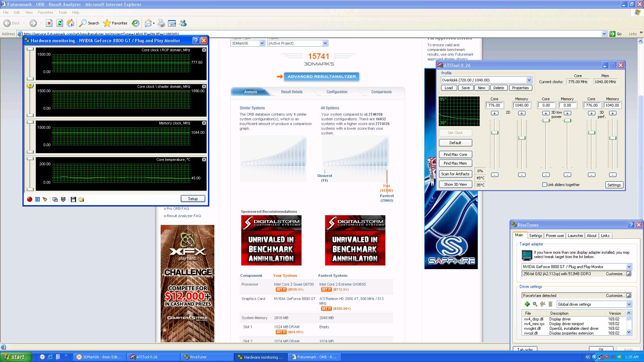Open the RivaTuner Launcher tab
The width and height of the screenshot is (644, 362).
575,236
